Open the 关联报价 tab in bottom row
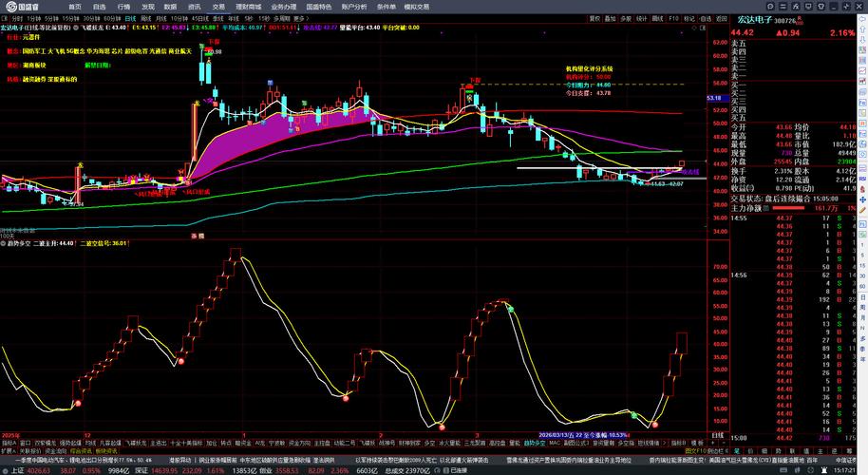 click(x=30, y=451)
